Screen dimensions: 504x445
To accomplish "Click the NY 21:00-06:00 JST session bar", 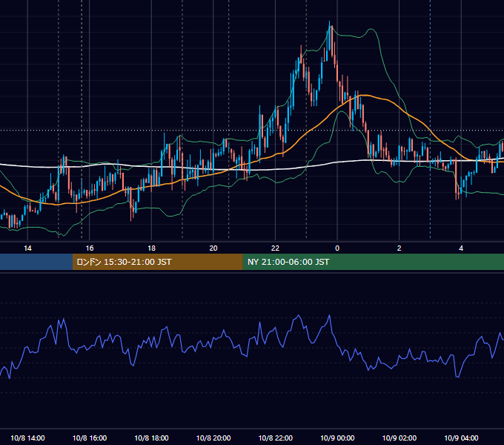I will (373, 262).
